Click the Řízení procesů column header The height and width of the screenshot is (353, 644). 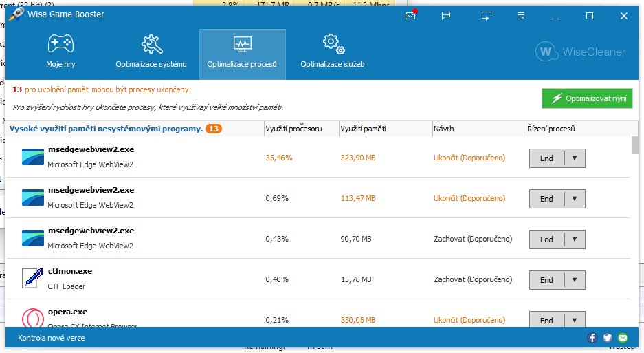[x=581, y=129]
